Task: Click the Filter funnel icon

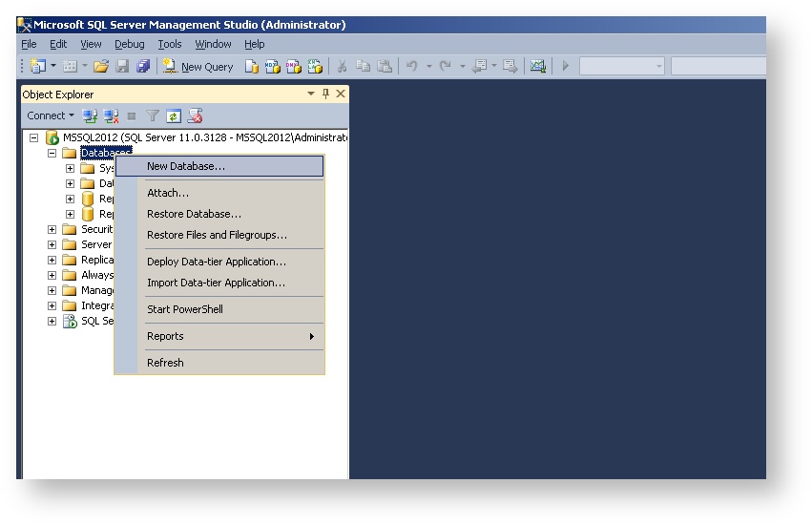Action: coord(153,116)
